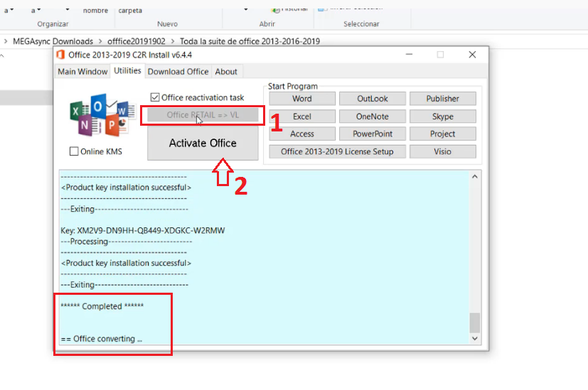588x390 pixels.
Task: Click '== Office converting ...' log line
Action: [x=101, y=339]
